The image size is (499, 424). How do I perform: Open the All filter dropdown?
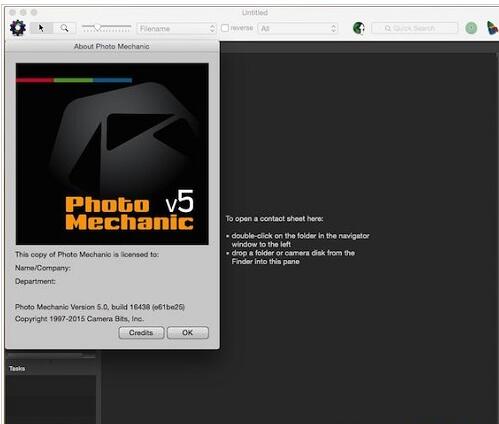tap(298, 28)
